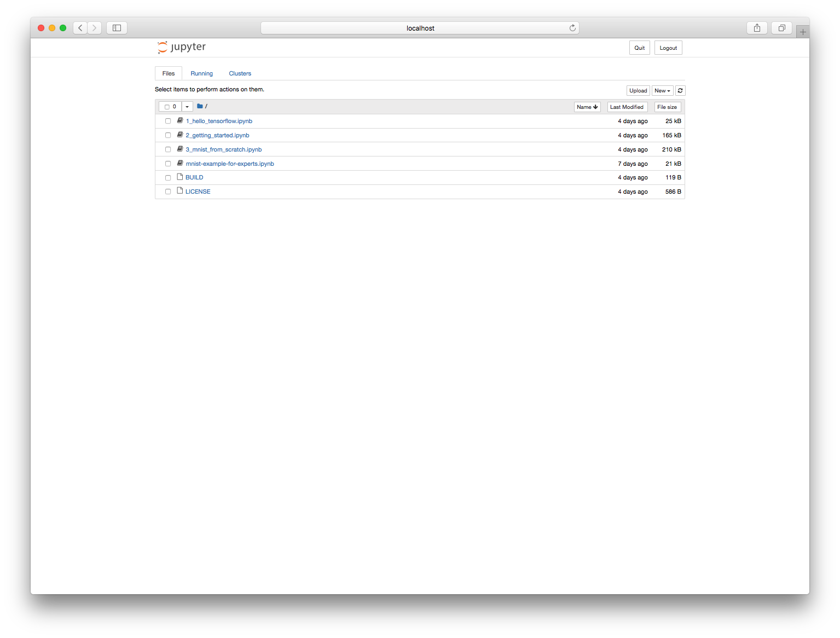Open the New dropdown menu
This screenshot has height=638, width=840.
[662, 90]
